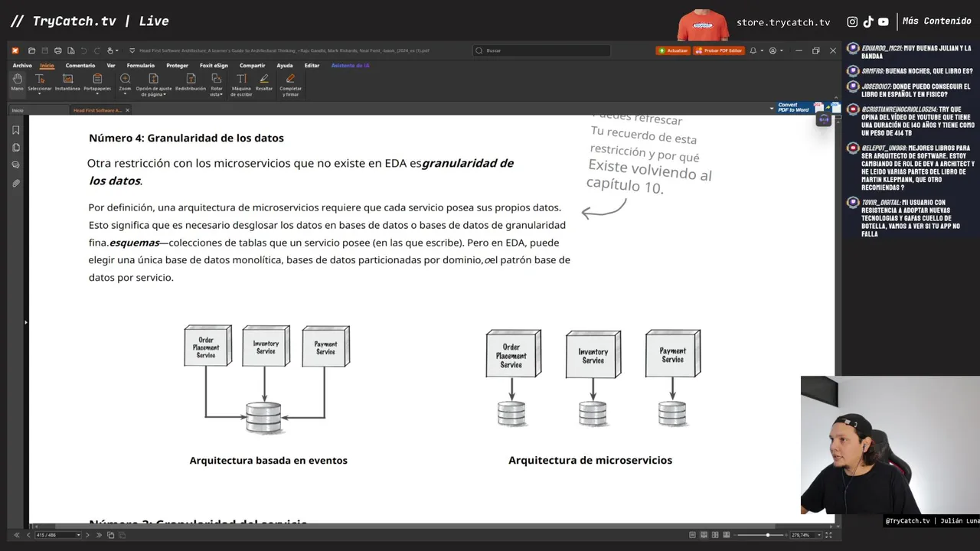The width and height of the screenshot is (980, 551).
Task: Expand the Seleccionar tool dropdown arrow
Action: pyautogui.click(x=40, y=94)
